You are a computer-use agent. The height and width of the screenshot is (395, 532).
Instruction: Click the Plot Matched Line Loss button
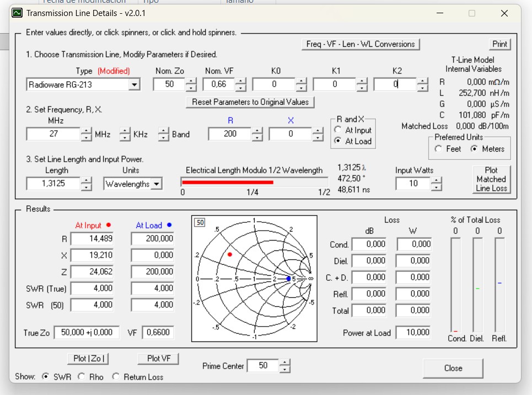pyautogui.click(x=491, y=179)
